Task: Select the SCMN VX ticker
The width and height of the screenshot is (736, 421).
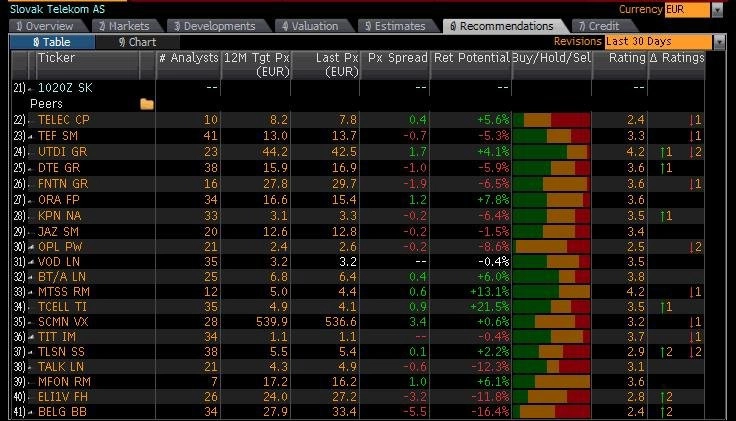Action: tap(63, 321)
